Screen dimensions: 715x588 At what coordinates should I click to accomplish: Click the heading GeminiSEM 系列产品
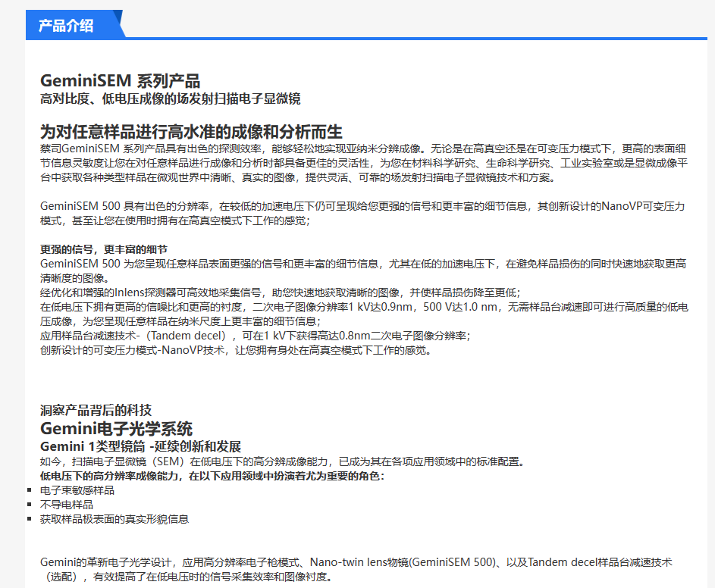[120, 81]
